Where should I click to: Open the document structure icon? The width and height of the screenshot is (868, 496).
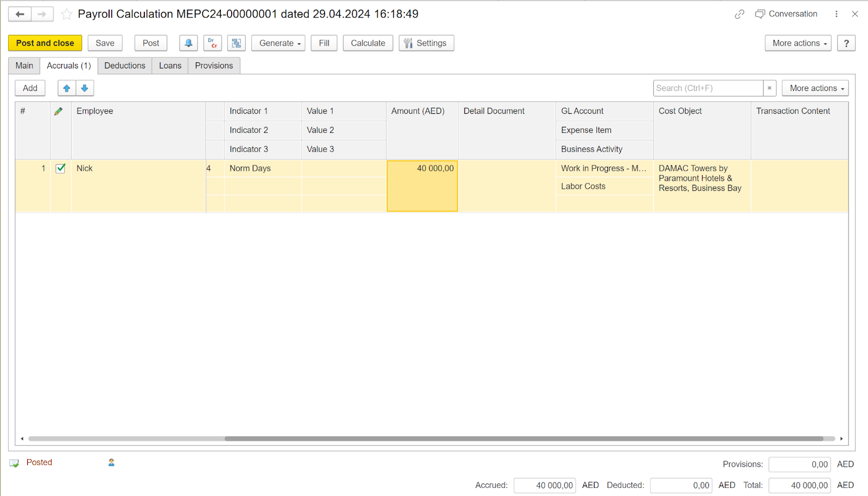[236, 43]
